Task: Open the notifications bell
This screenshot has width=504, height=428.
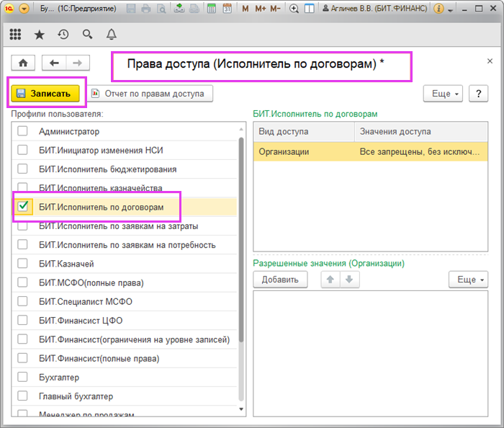Action: [x=111, y=34]
